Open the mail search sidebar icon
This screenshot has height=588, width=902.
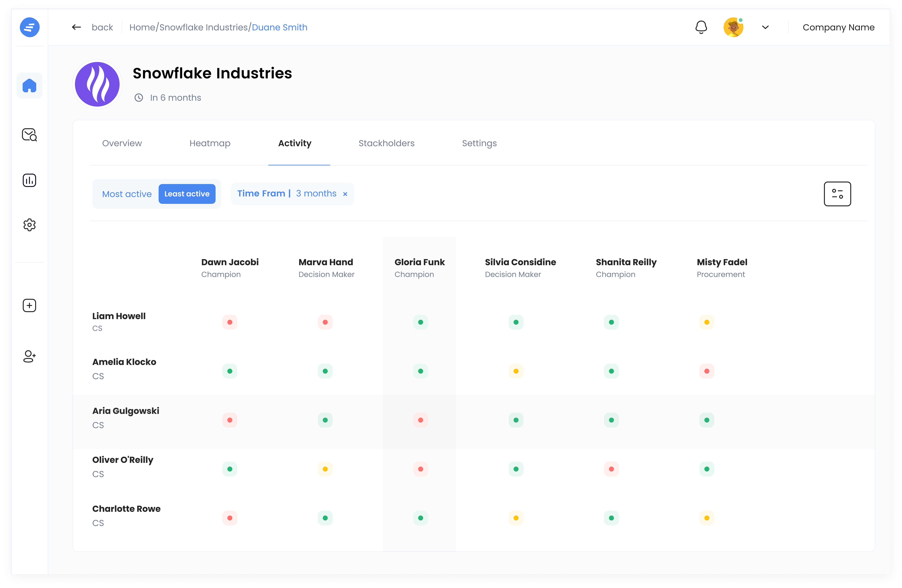point(30,135)
